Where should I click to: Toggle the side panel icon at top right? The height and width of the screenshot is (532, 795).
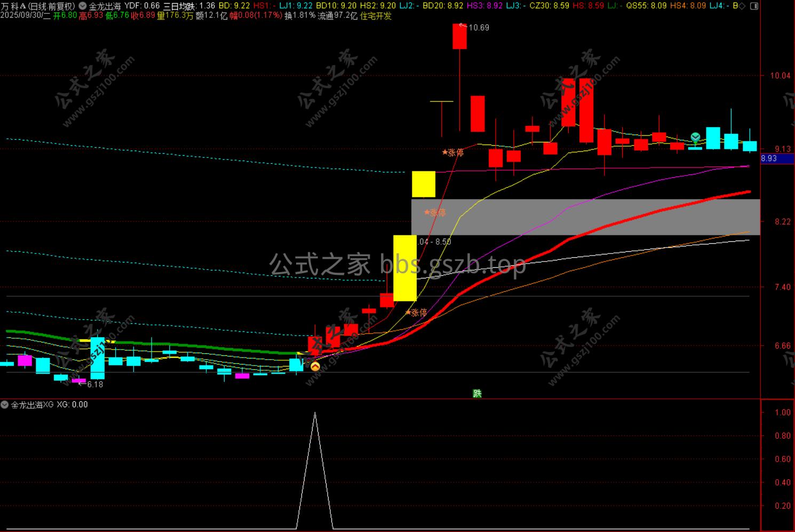pyautogui.click(x=754, y=6)
